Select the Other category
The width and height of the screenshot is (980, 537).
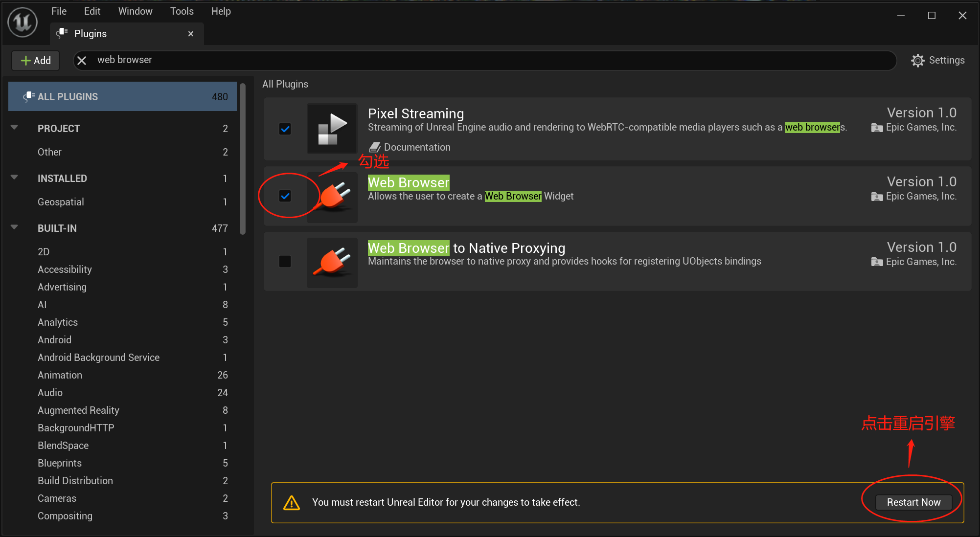click(122, 152)
